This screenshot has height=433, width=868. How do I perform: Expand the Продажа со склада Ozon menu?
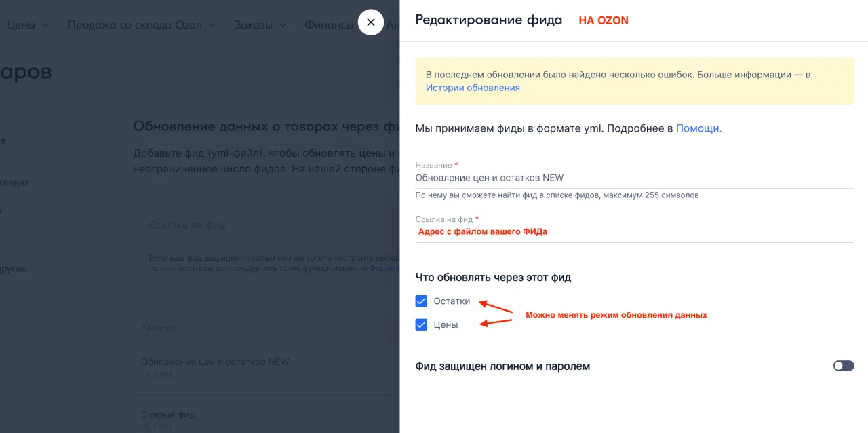141,25
